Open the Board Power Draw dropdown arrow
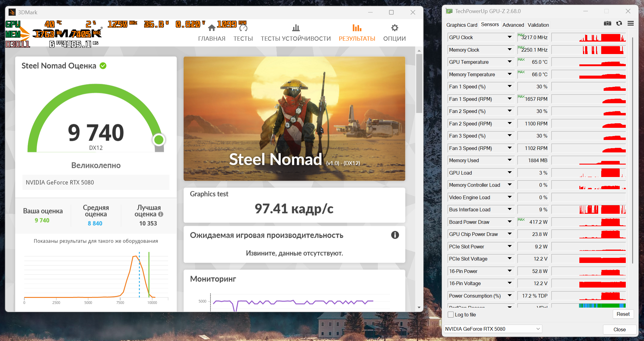The width and height of the screenshot is (644, 341). pyautogui.click(x=510, y=222)
